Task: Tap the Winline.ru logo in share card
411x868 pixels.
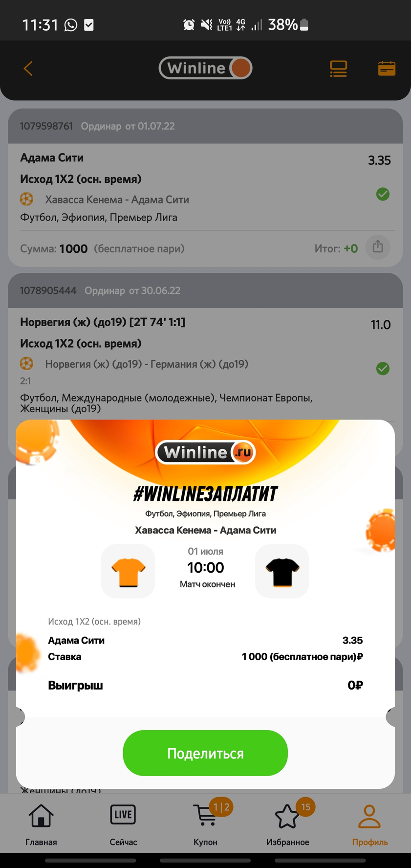Action: 205,452
